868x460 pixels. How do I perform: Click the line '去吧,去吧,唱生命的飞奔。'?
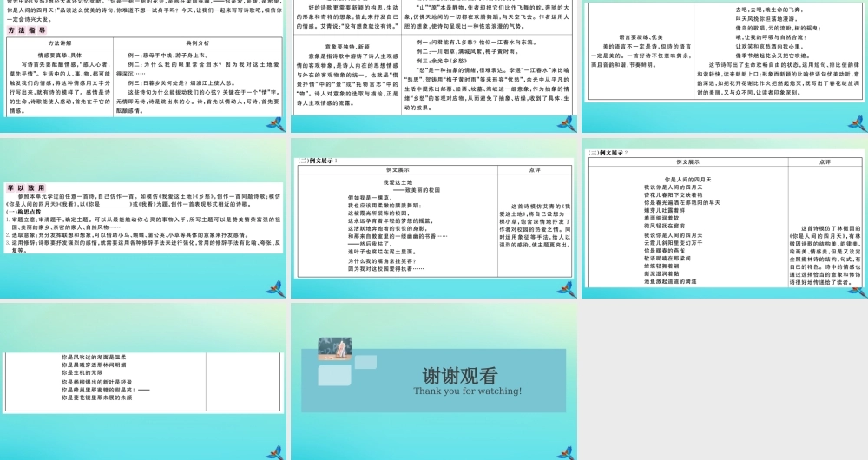[769, 10]
